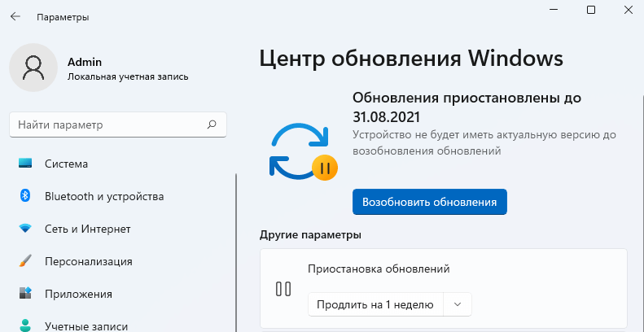The height and width of the screenshot is (332, 644).
Task: Select Продлить на 1 неделю option
Action: point(375,304)
